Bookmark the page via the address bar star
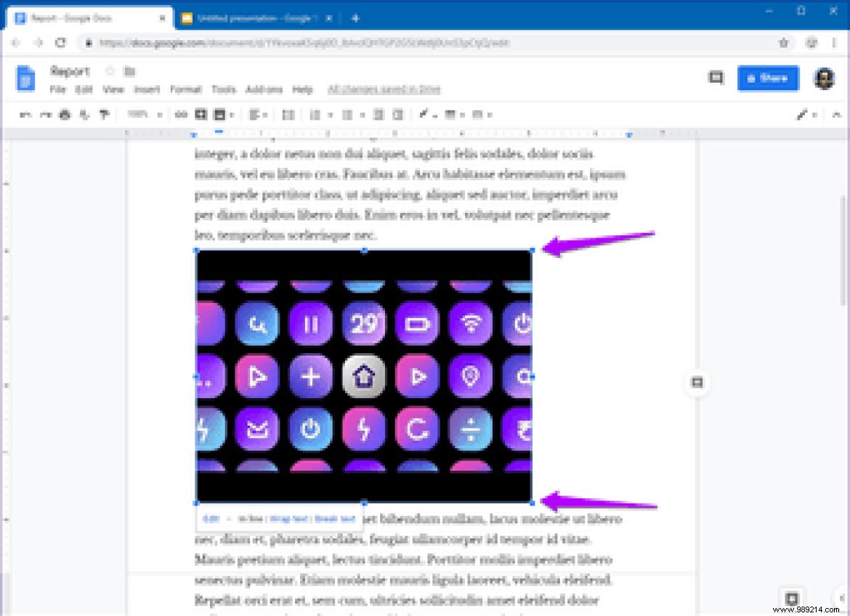The width and height of the screenshot is (850, 616). click(x=785, y=44)
